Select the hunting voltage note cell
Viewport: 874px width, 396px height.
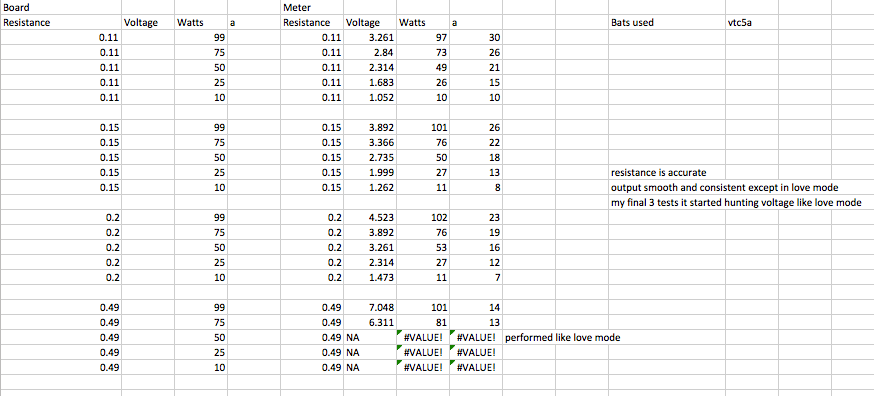[736, 202]
